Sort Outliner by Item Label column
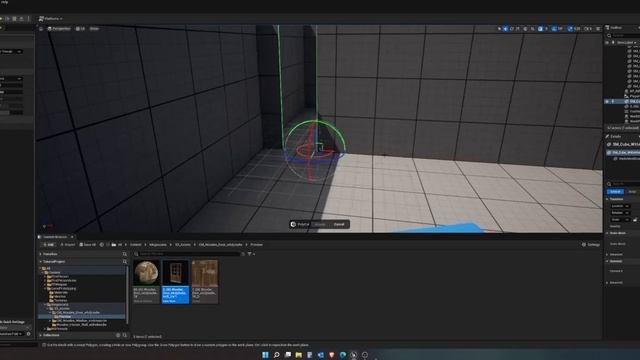 point(626,42)
